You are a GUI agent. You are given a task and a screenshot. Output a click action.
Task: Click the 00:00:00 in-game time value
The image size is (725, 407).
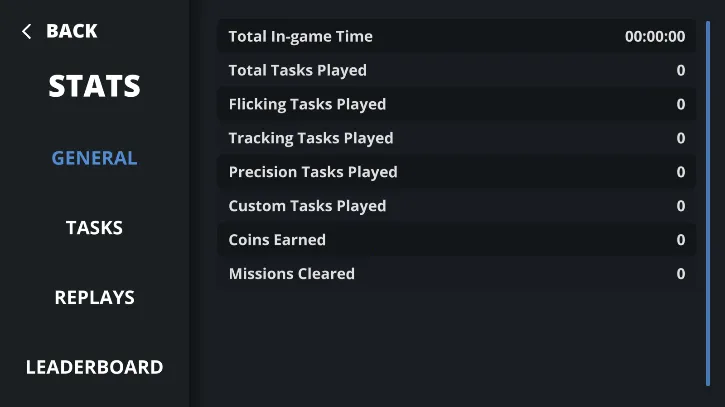pyautogui.click(x=655, y=37)
